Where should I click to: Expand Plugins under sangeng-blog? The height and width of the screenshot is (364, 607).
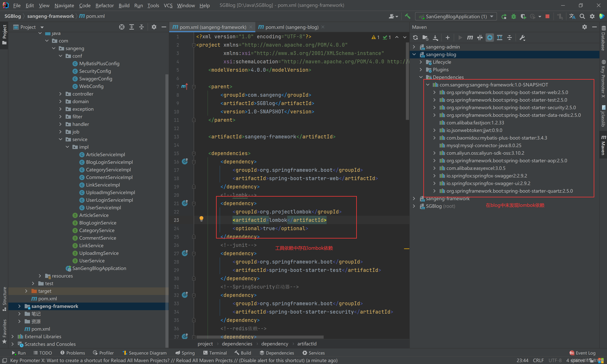click(421, 69)
